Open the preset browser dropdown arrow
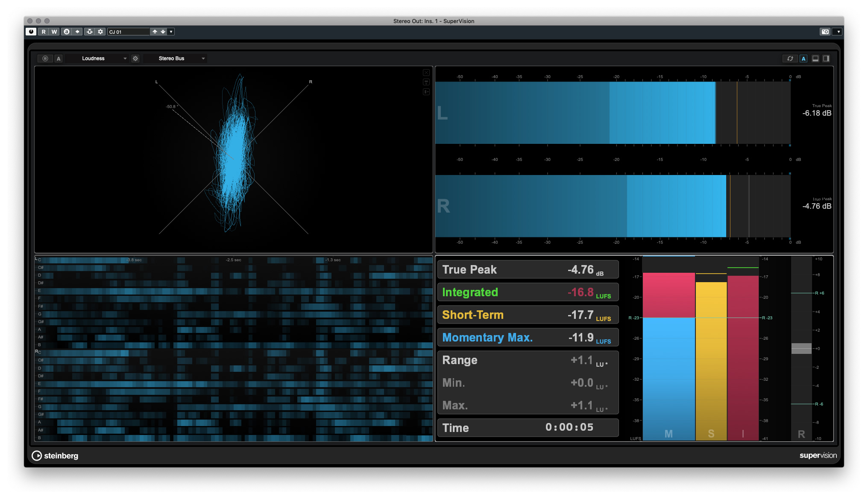This screenshot has width=868, height=499. point(171,32)
